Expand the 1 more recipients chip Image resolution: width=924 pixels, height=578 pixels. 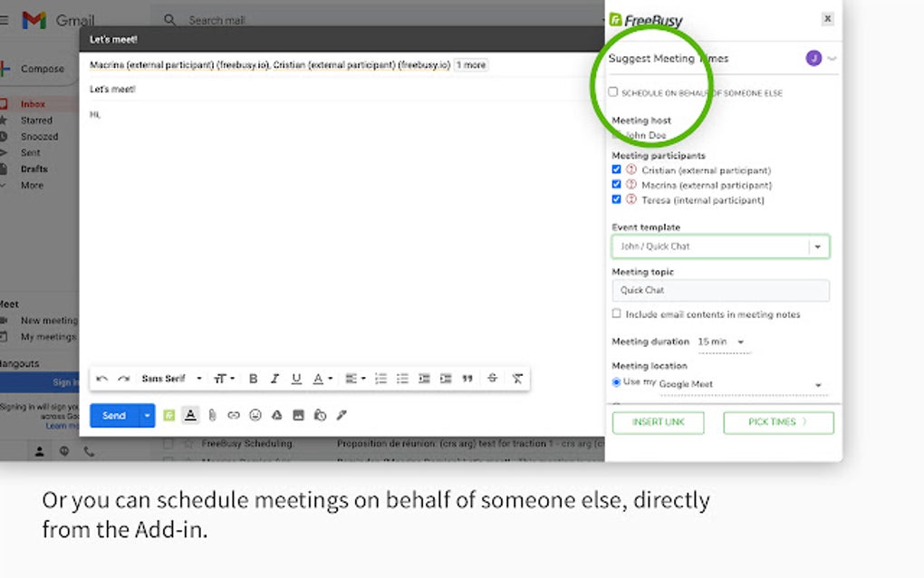[x=471, y=65]
